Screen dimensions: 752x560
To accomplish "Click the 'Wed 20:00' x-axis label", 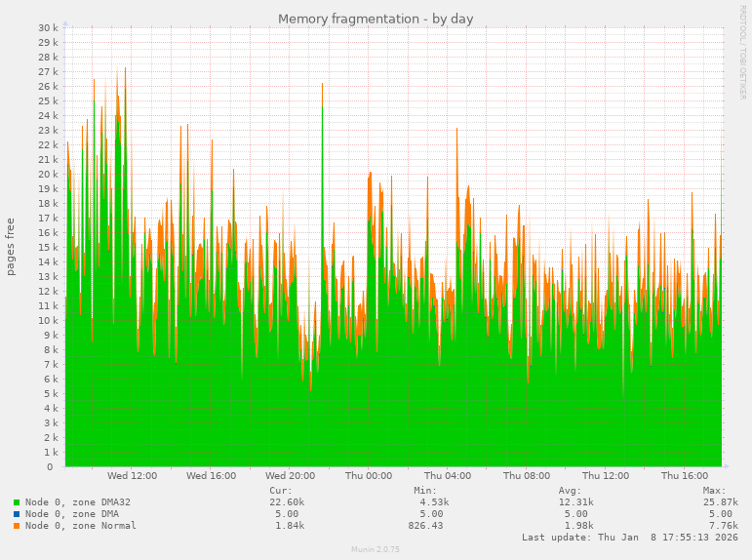I will coord(290,476).
